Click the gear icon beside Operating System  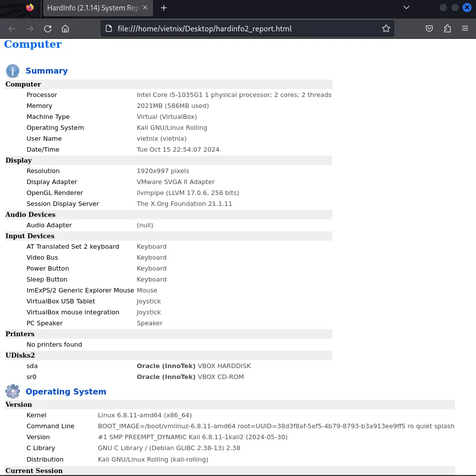(12, 391)
